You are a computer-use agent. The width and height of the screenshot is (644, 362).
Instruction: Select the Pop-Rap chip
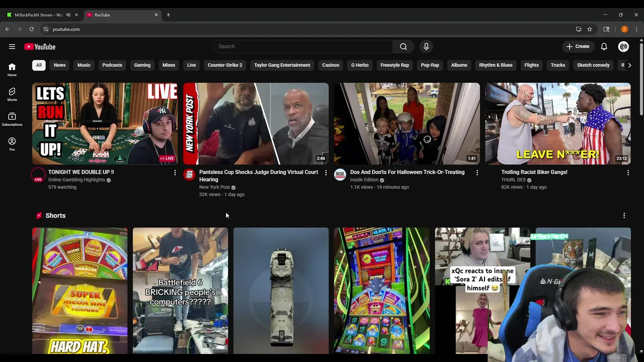pyautogui.click(x=430, y=65)
